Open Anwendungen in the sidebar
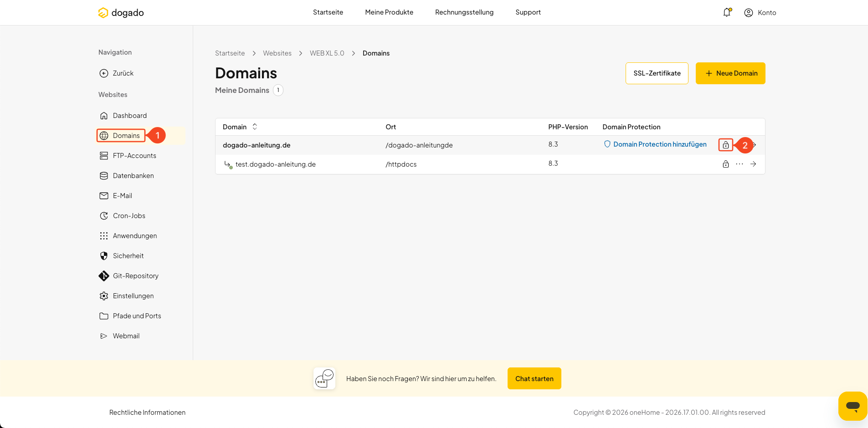868x428 pixels. tap(128, 236)
